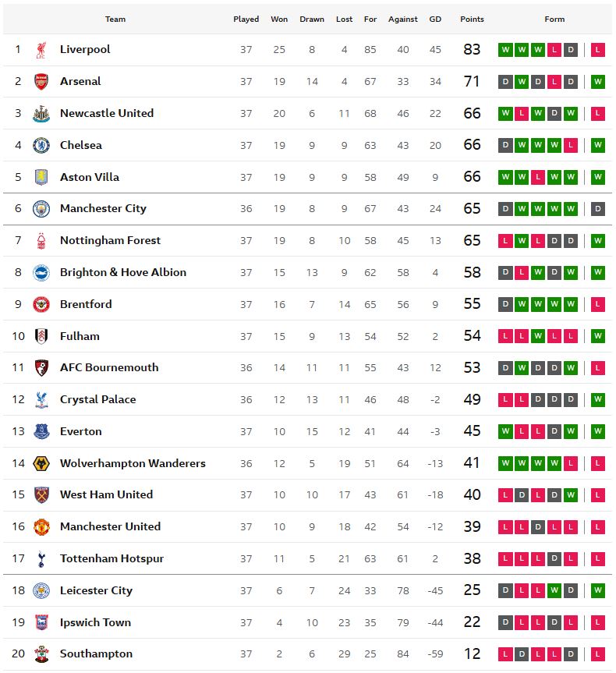Open the Aston Villa team link
Image resolution: width=616 pixels, height=673 pixels.
(x=90, y=177)
